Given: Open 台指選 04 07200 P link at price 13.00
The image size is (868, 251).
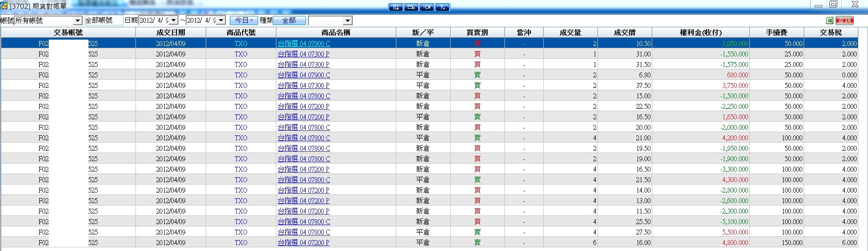Looking at the screenshot, I should [x=304, y=200].
